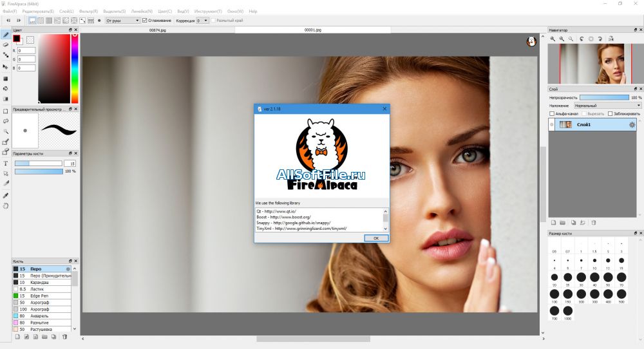Image resolution: width=644 pixels, height=349 pixels.
Task: Open the Коррекция value dropdown
Action: tap(202, 20)
